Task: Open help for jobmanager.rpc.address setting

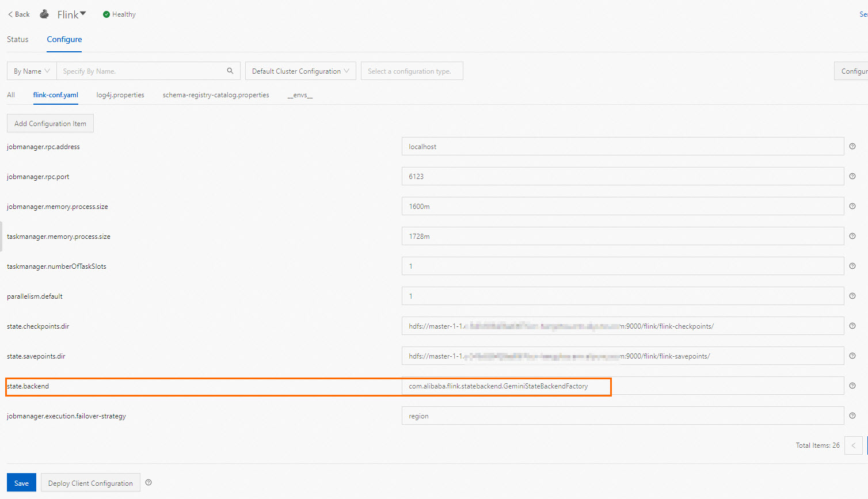Action: tap(852, 146)
